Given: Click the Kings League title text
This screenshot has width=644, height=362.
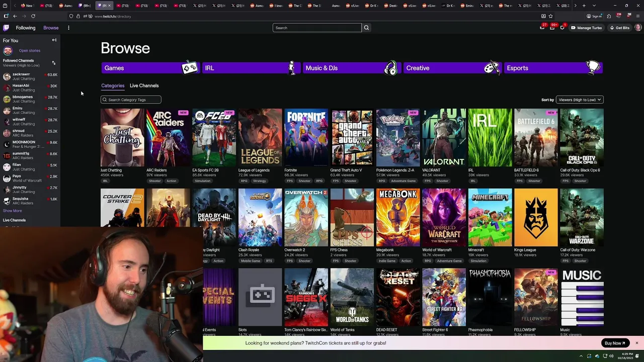Looking at the screenshot, I should [525, 250].
